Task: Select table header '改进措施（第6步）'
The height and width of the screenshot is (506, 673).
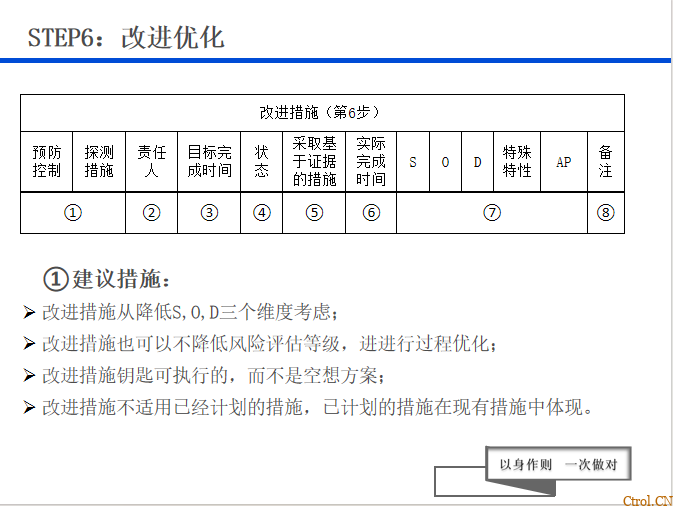Action: pyautogui.click(x=320, y=112)
